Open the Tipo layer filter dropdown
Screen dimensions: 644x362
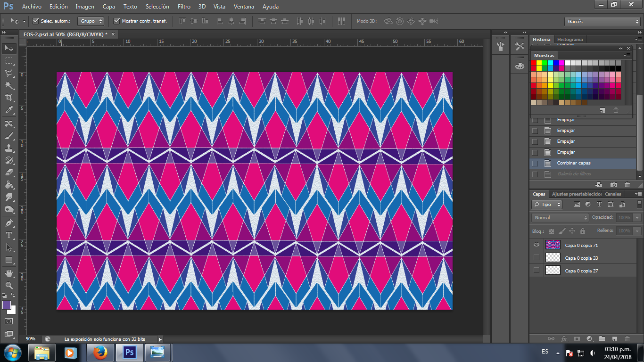547,205
